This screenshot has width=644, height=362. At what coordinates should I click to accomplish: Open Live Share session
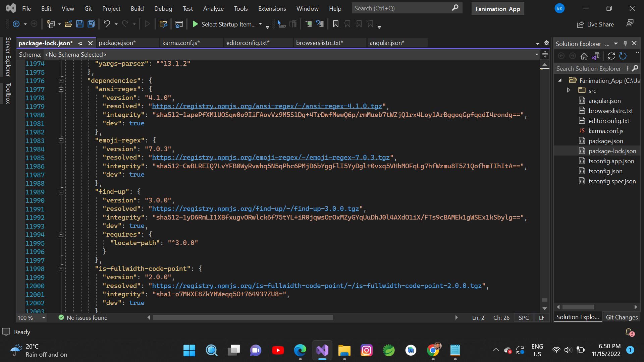click(x=595, y=24)
